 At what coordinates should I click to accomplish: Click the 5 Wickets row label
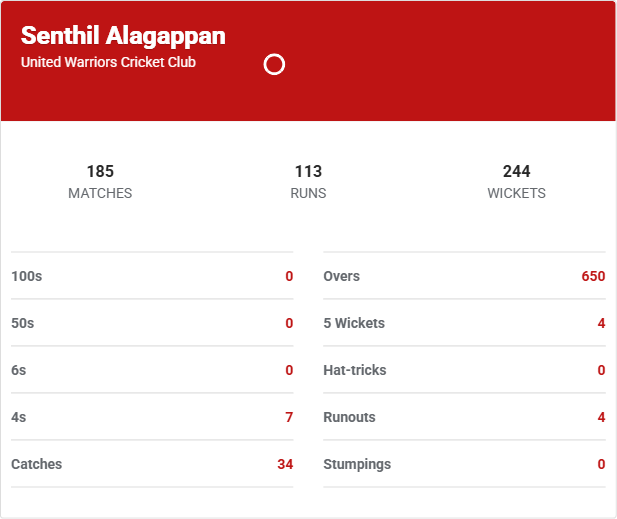click(x=354, y=323)
